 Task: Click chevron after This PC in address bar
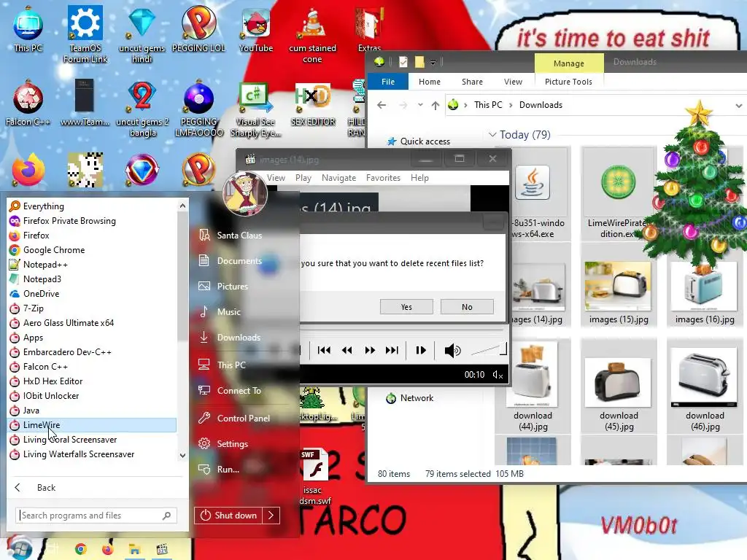pos(511,105)
